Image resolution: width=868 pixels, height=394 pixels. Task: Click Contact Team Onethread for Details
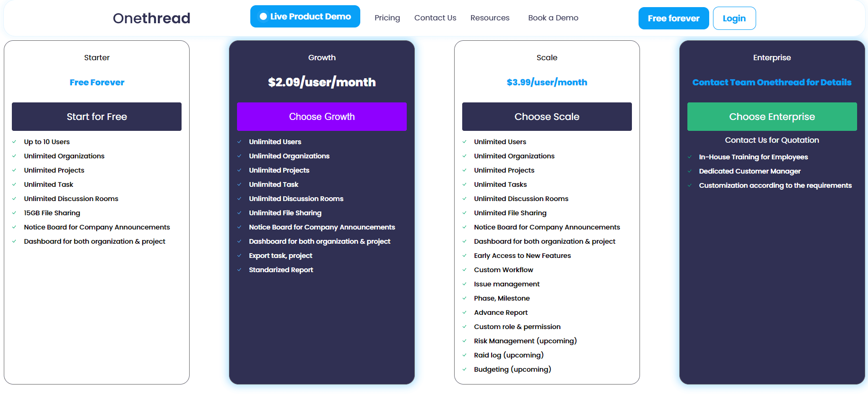click(x=772, y=82)
